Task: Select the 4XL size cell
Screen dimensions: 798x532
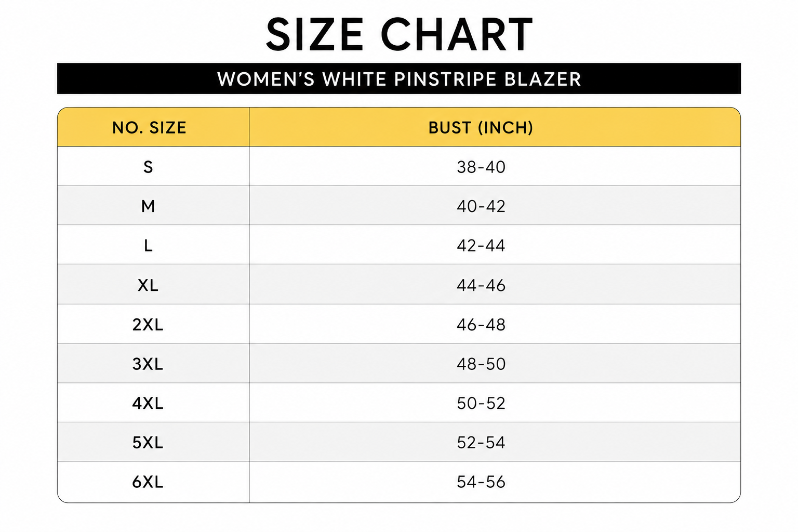Action: tap(148, 403)
